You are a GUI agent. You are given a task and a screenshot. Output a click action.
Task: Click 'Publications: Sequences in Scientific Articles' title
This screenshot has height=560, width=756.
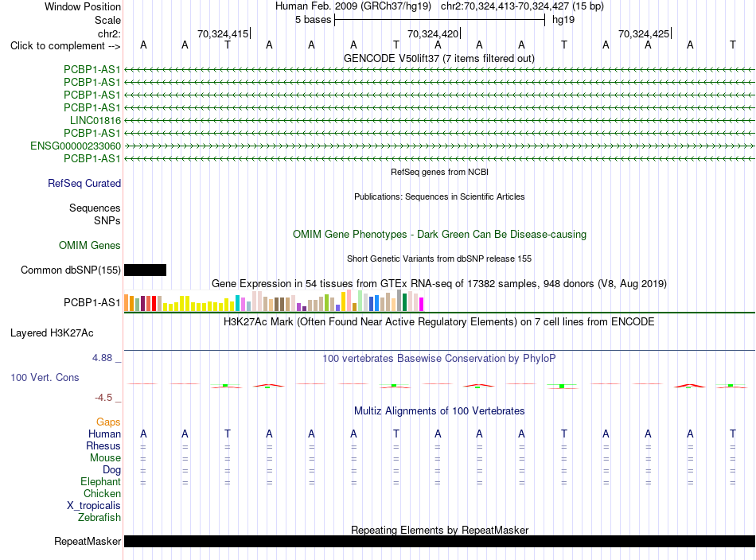point(439,196)
